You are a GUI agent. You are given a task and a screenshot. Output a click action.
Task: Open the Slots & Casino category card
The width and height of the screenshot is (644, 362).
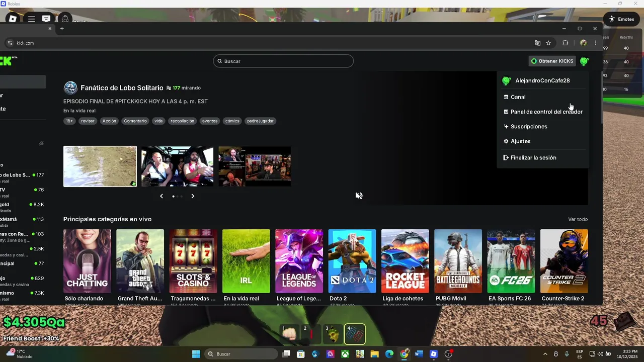(x=193, y=261)
